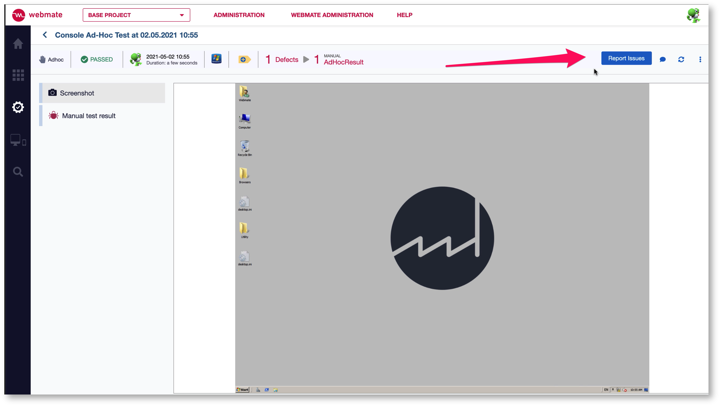
Task: Open the AdHocResult manual result link
Action: click(x=339, y=60)
